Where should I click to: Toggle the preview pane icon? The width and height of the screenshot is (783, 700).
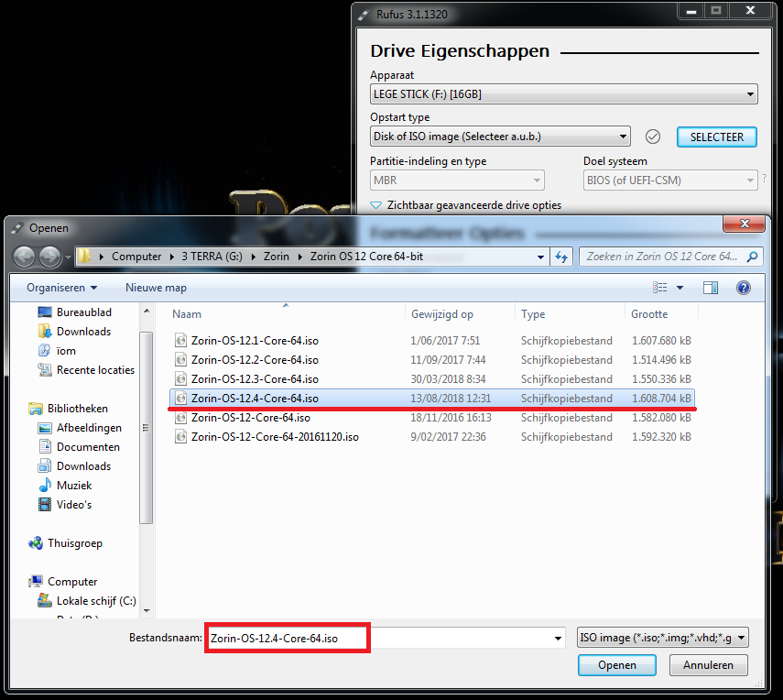coord(710,288)
